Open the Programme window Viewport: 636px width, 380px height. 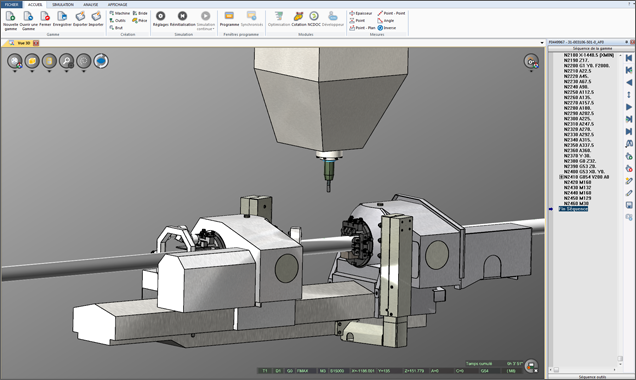tap(229, 19)
